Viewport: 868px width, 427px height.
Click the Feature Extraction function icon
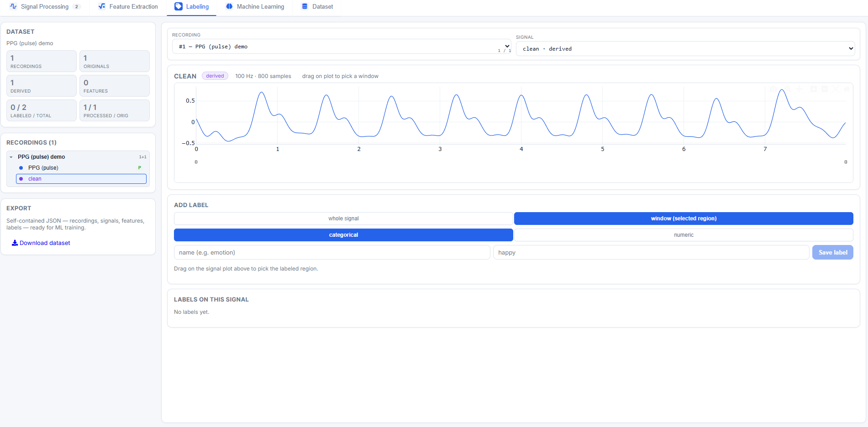pyautogui.click(x=102, y=6)
